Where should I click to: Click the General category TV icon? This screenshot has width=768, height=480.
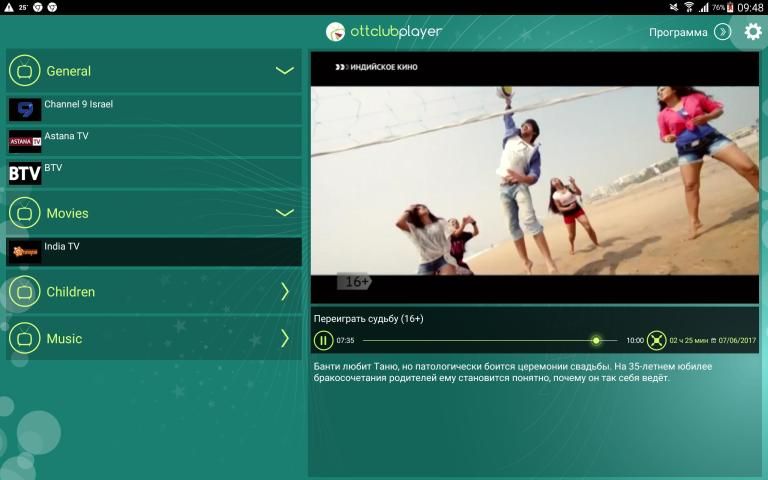(25, 71)
